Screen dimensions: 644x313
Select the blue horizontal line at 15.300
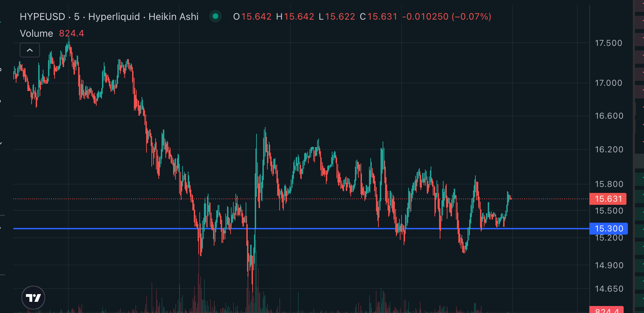(x=301, y=229)
